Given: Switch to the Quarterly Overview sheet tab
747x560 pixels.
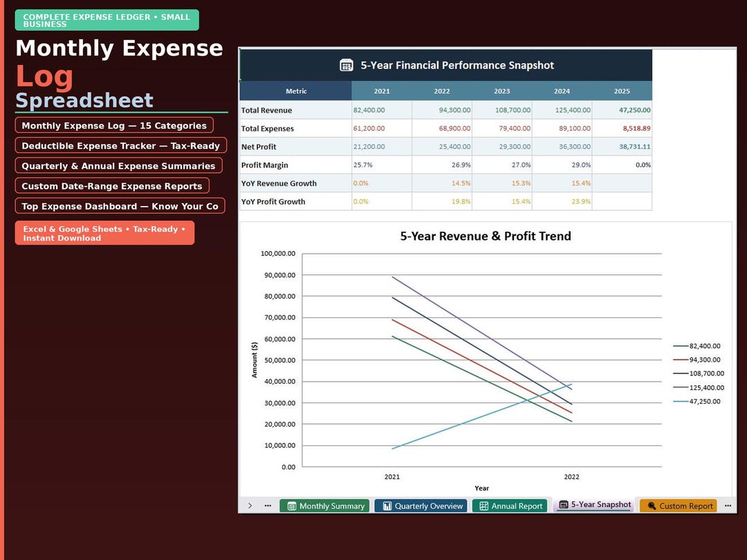Looking at the screenshot, I should coord(421,505).
